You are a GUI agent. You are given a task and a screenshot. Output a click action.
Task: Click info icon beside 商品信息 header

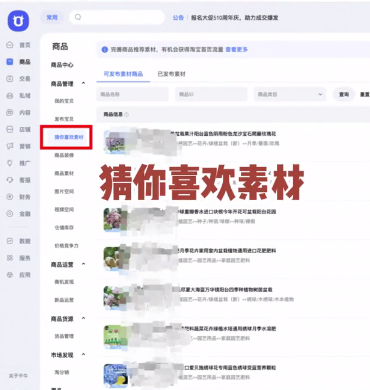[x=127, y=114]
